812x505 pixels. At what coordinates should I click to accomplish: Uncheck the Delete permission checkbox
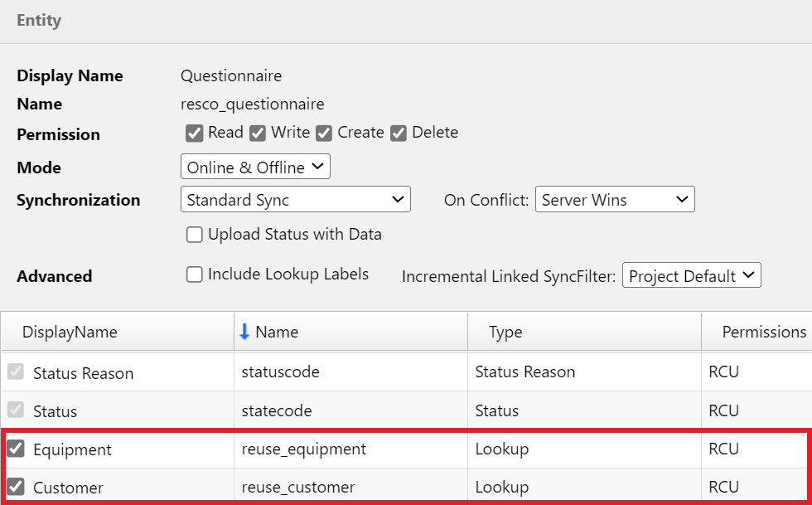399,134
